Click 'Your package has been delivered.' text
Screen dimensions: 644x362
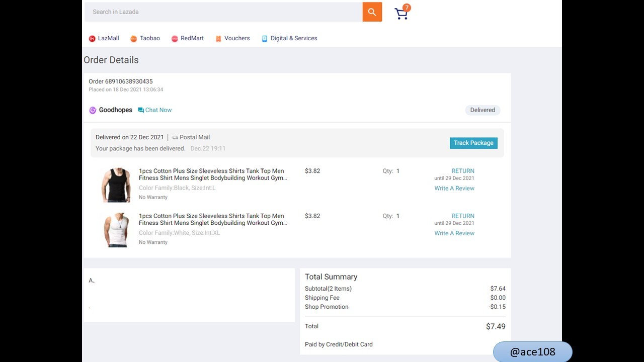[x=140, y=148]
